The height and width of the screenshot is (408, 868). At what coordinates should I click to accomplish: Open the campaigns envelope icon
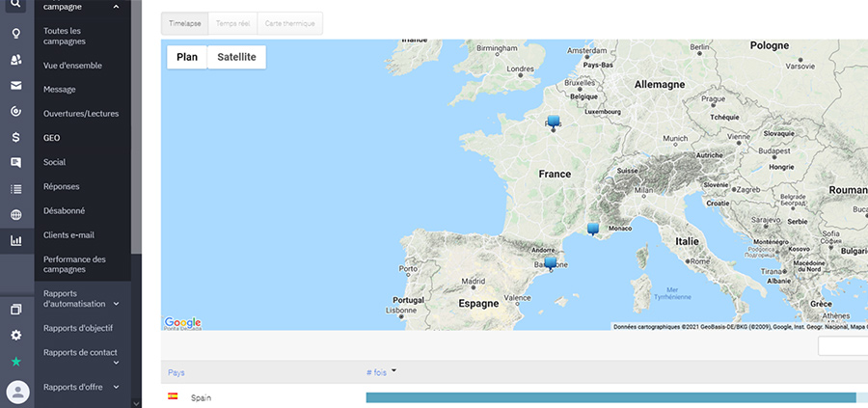tap(16, 85)
